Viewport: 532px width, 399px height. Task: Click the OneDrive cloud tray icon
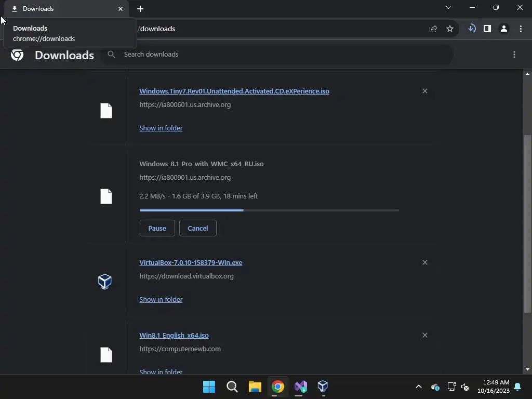435,387
